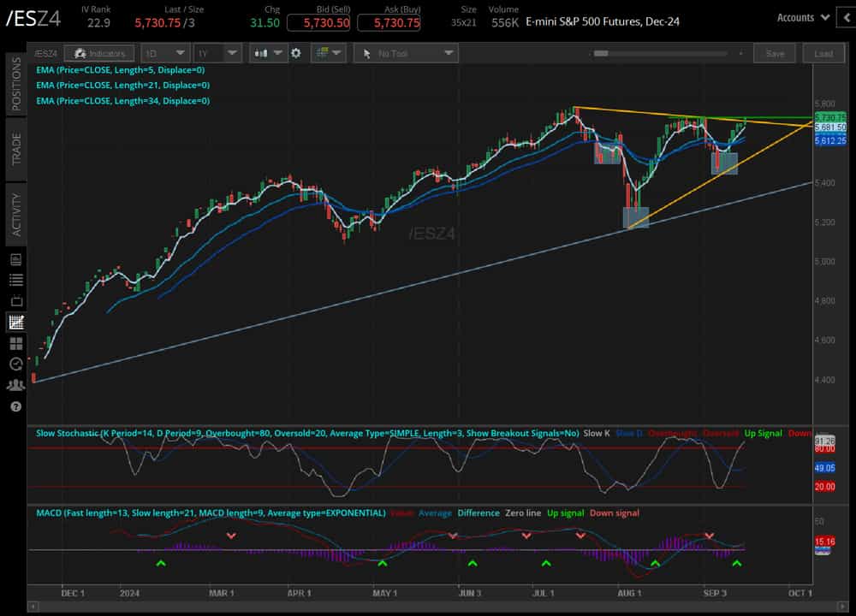The image size is (856, 616).
Task: Click the Chg value 31.50
Action: (265, 23)
